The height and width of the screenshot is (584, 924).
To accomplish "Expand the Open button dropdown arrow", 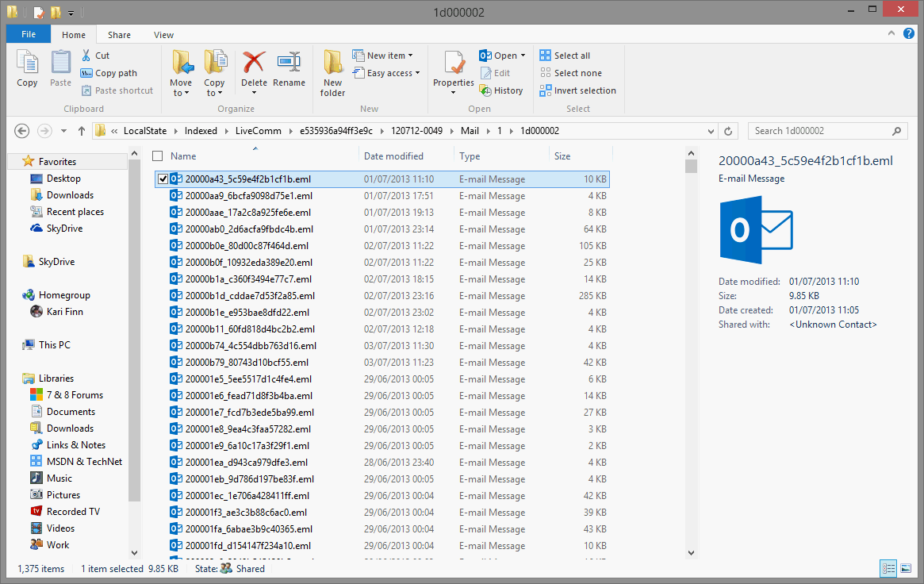I will [x=523, y=56].
